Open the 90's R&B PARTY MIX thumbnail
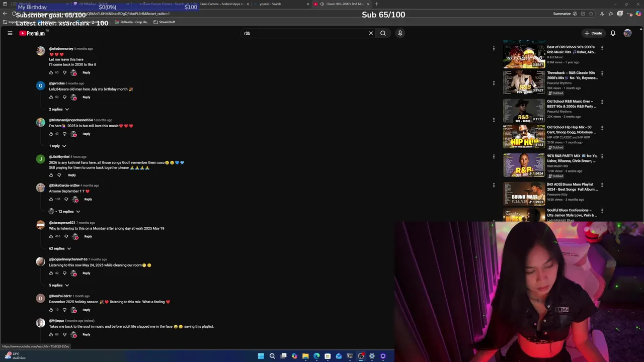Viewport: 644px width, 362px height. tap(524, 165)
